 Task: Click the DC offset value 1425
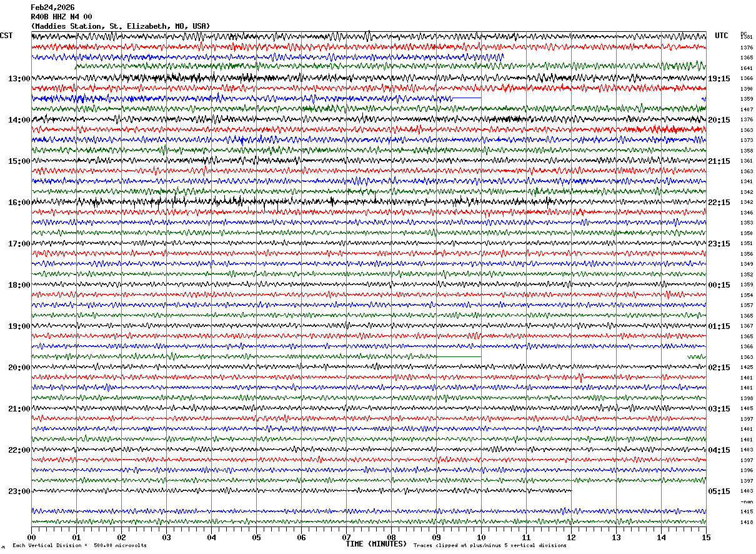coord(746,368)
